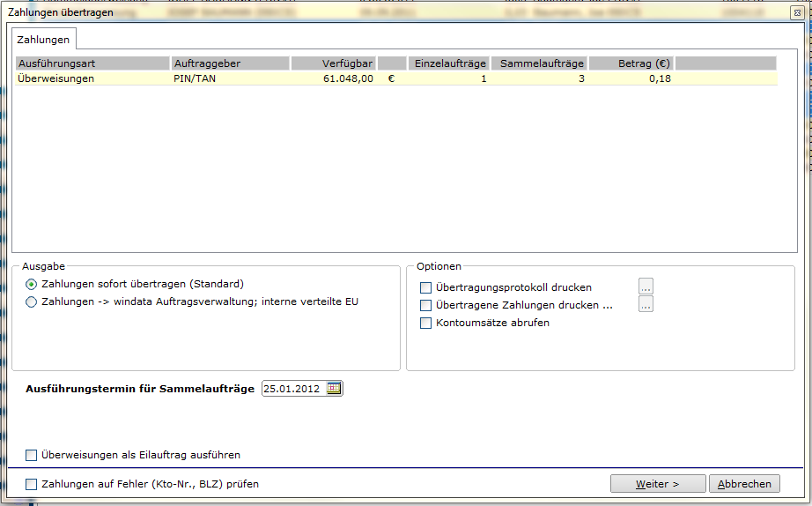This screenshot has height=506, width=812.
Task: Click the Betrag (€) column header
Action: [x=631, y=63]
